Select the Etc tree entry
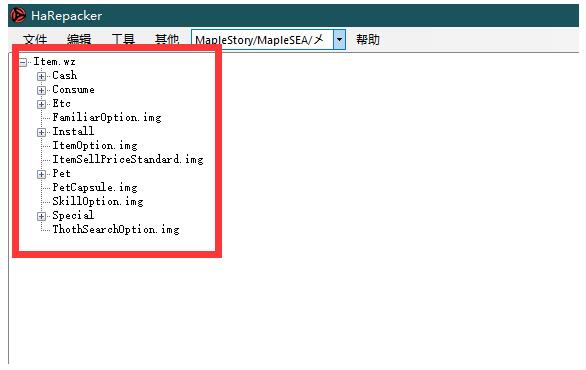This screenshot has width=586, height=370. click(61, 104)
